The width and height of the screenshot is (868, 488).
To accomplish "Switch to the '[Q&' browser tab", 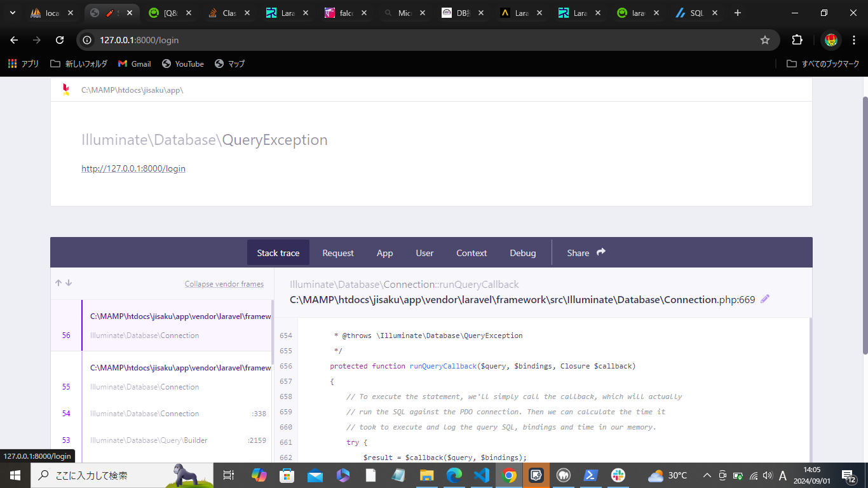I will (170, 13).
